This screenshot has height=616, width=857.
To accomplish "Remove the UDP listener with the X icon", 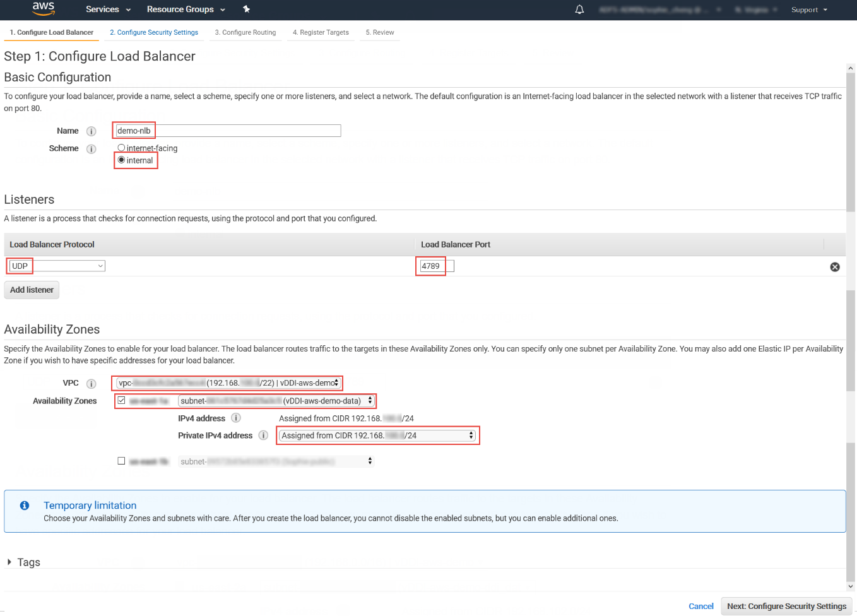I will 835,266.
